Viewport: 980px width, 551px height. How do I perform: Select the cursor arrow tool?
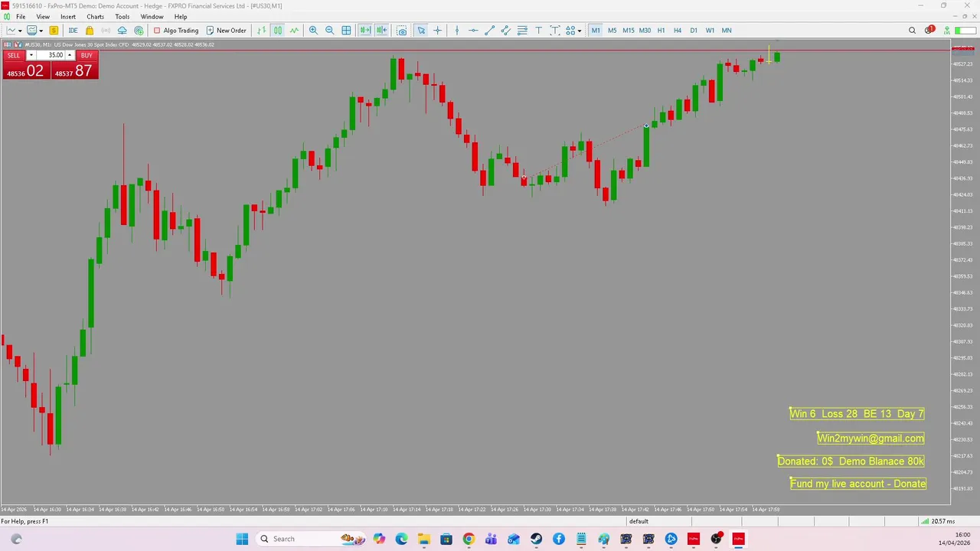[421, 31]
